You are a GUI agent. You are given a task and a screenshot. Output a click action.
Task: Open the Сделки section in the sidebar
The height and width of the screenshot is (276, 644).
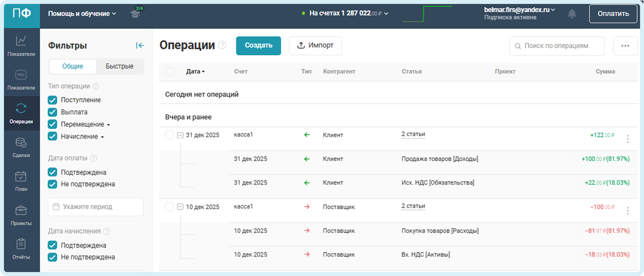[21, 148]
